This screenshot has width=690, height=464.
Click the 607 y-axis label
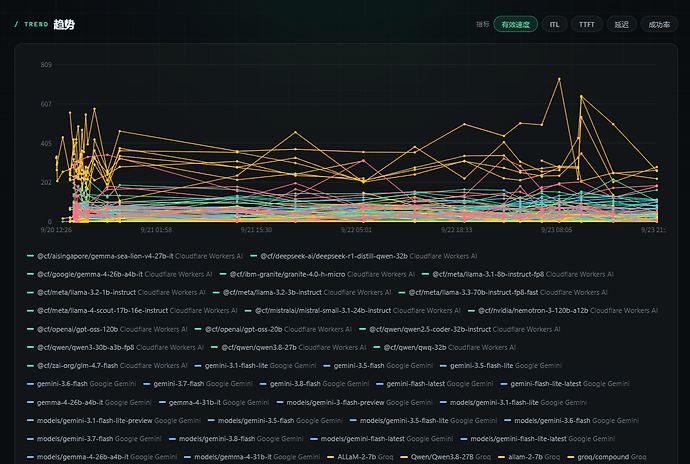coord(46,104)
